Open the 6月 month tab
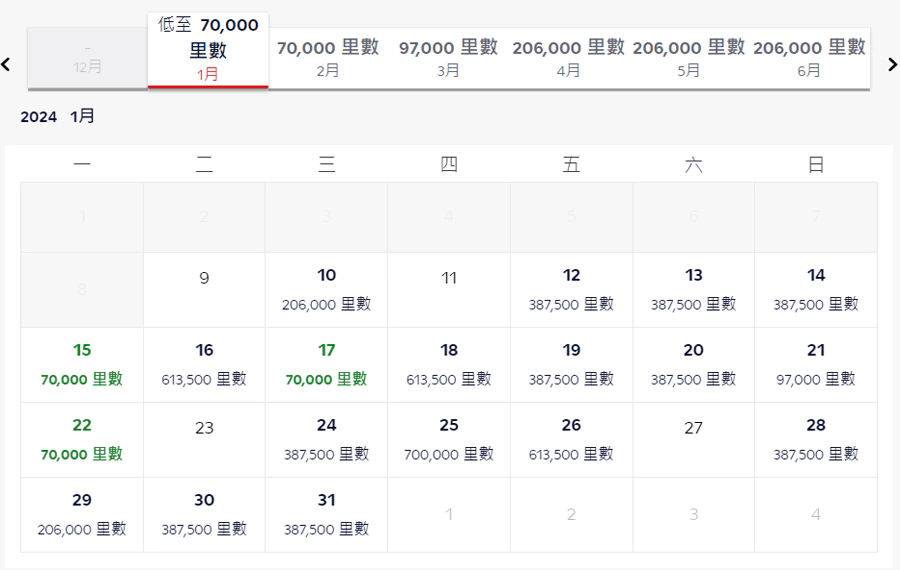 pyautogui.click(x=809, y=58)
